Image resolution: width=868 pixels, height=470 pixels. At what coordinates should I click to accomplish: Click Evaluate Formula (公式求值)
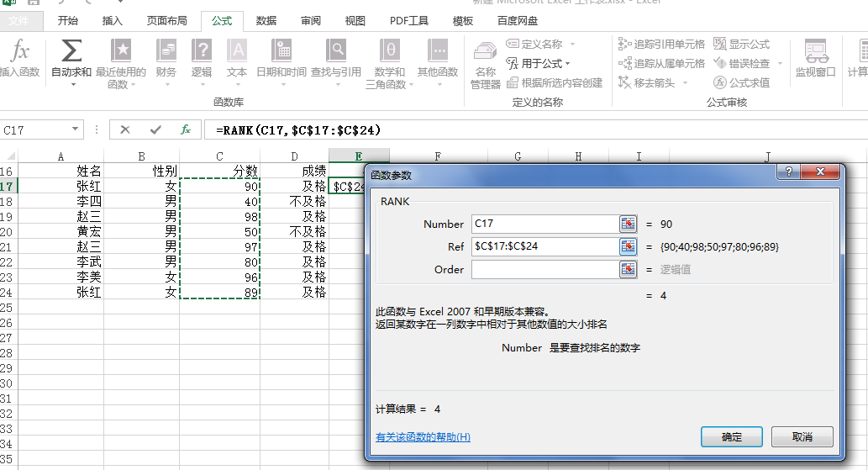(742, 82)
